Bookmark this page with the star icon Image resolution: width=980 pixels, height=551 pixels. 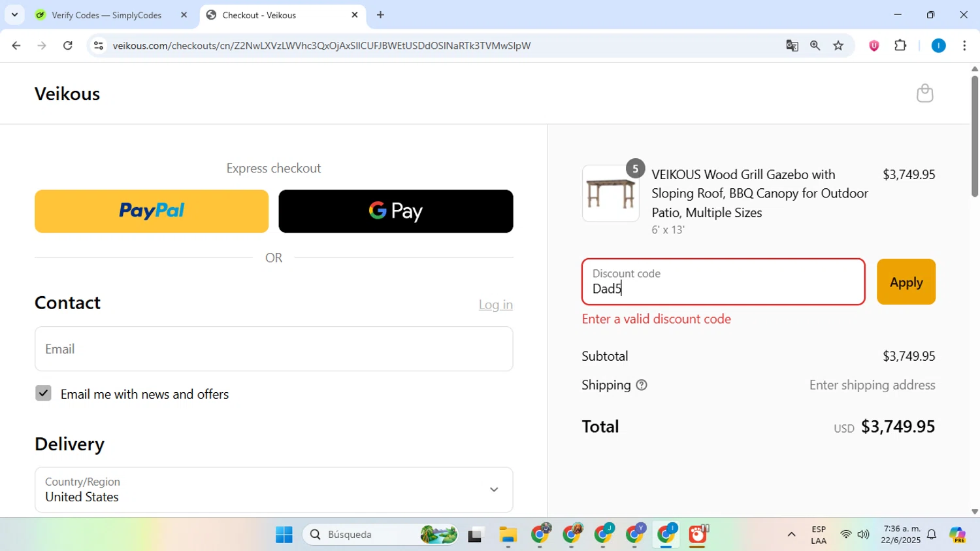(x=838, y=46)
